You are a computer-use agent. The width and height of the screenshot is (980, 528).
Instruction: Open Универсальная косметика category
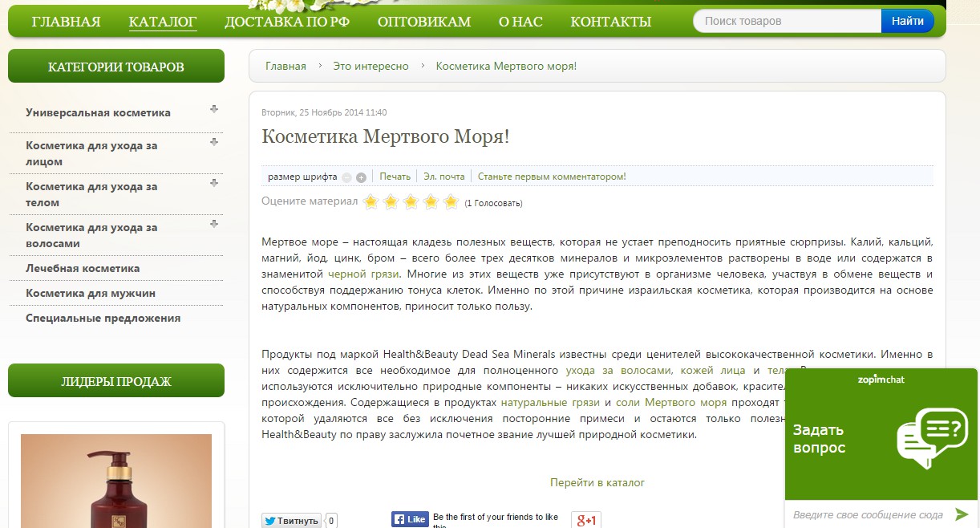[98, 113]
